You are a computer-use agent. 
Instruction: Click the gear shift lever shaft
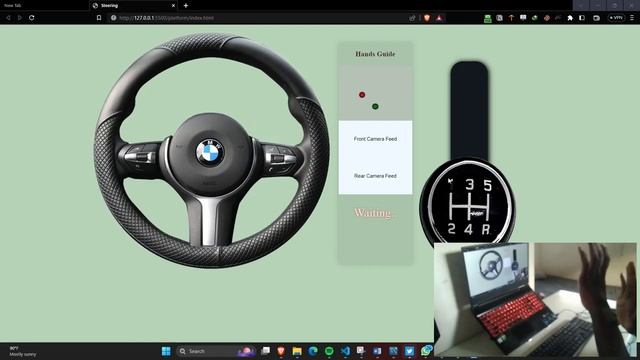pyautogui.click(x=469, y=110)
